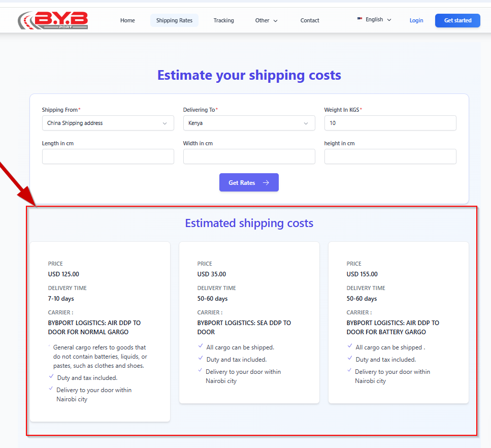The width and height of the screenshot is (491, 448).
Task: Click the 50-60 days value in the USD 155.00 card
Action: [x=362, y=299]
